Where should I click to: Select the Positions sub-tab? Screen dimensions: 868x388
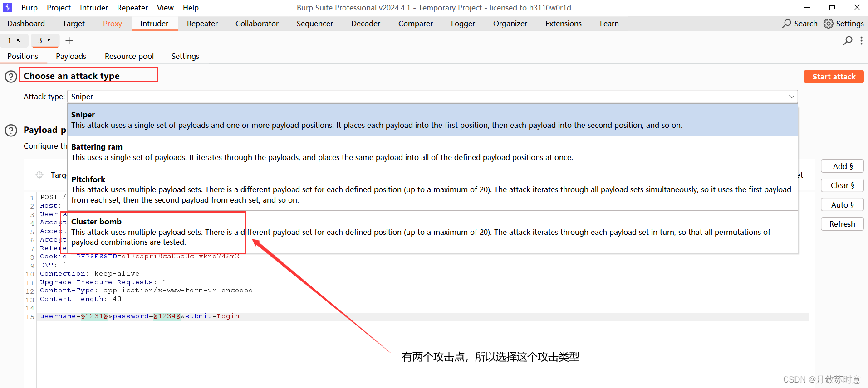23,56
